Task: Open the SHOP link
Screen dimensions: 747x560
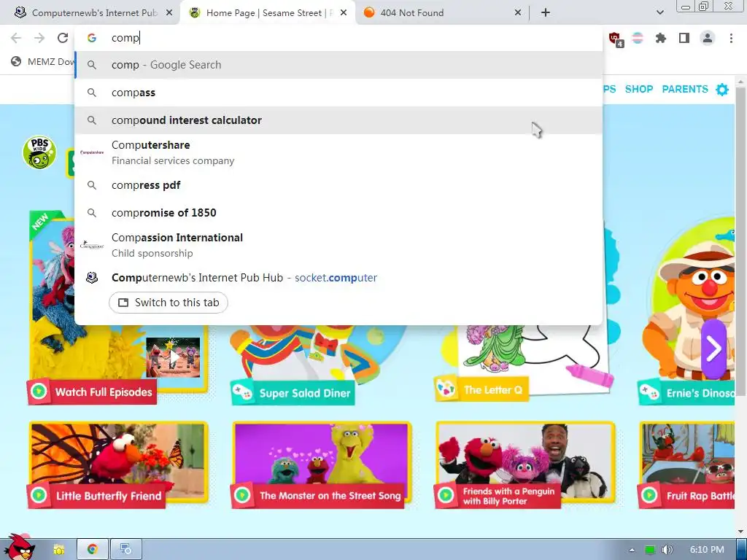Action: pyautogui.click(x=639, y=89)
